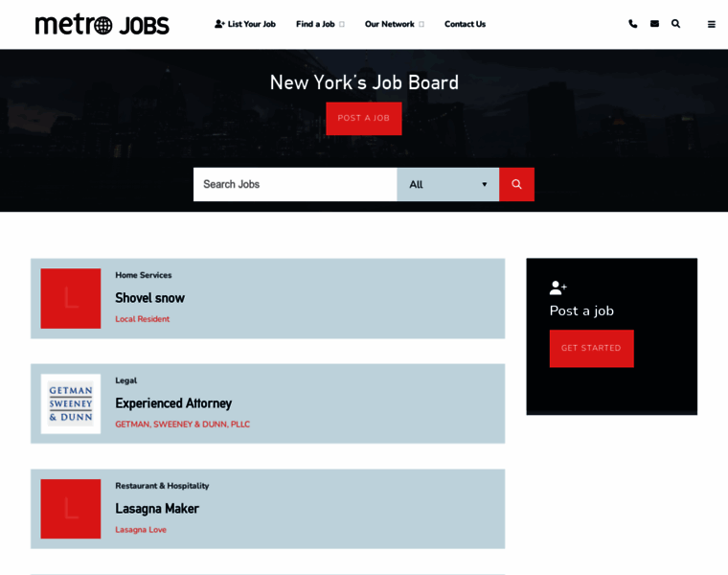Open the hamburger menu icon
This screenshot has width=728, height=575.
tap(711, 24)
